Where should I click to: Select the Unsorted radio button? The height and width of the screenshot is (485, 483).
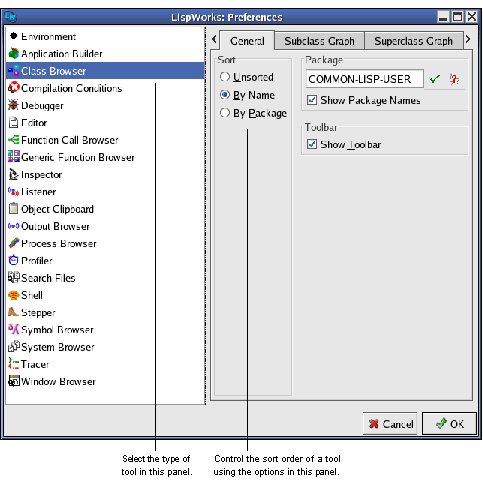[x=225, y=77]
